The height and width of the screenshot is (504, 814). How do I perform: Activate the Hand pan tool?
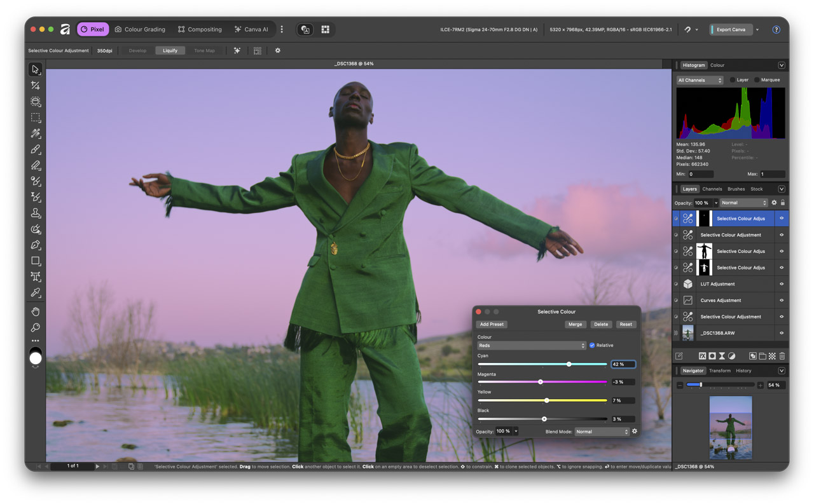click(36, 311)
